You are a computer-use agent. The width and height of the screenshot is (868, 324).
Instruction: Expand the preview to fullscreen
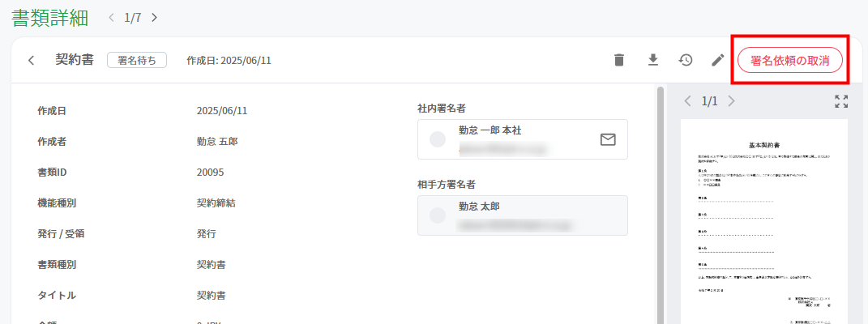pyautogui.click(x=841, y=101)
